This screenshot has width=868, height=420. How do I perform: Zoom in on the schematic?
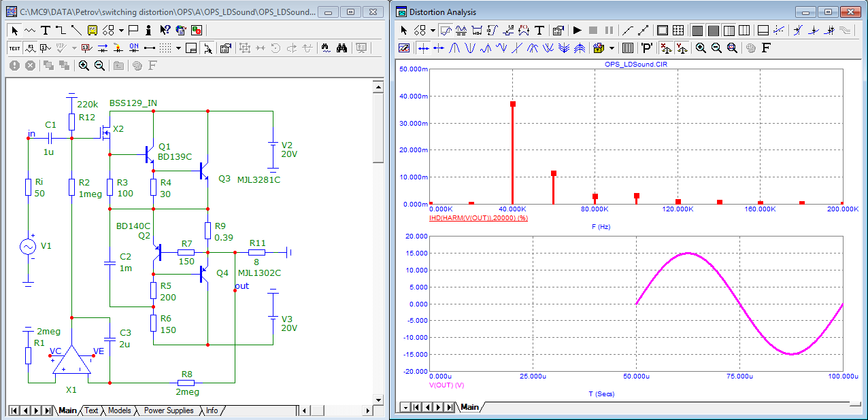84,65
